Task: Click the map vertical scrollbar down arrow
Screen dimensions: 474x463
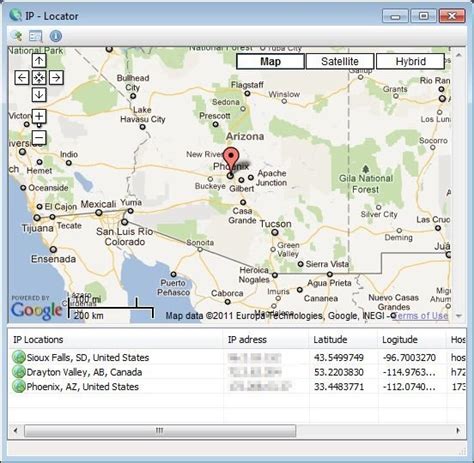Action: 459,315
